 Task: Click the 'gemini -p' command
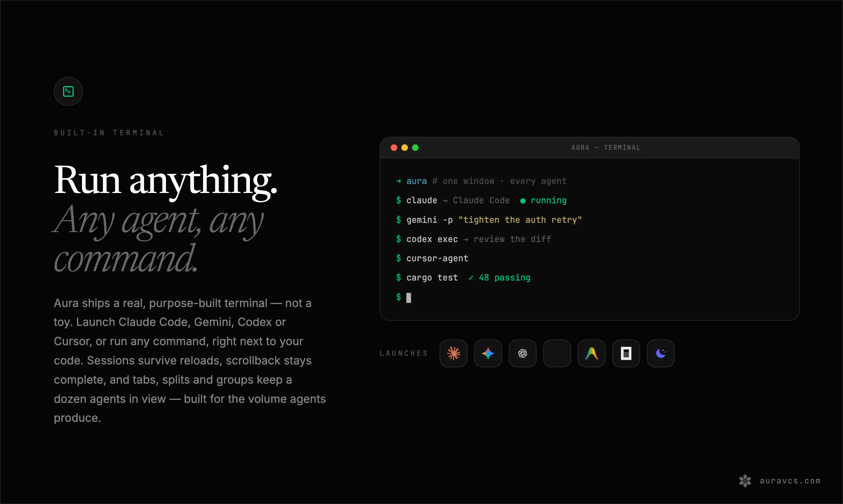pos(430,220)
